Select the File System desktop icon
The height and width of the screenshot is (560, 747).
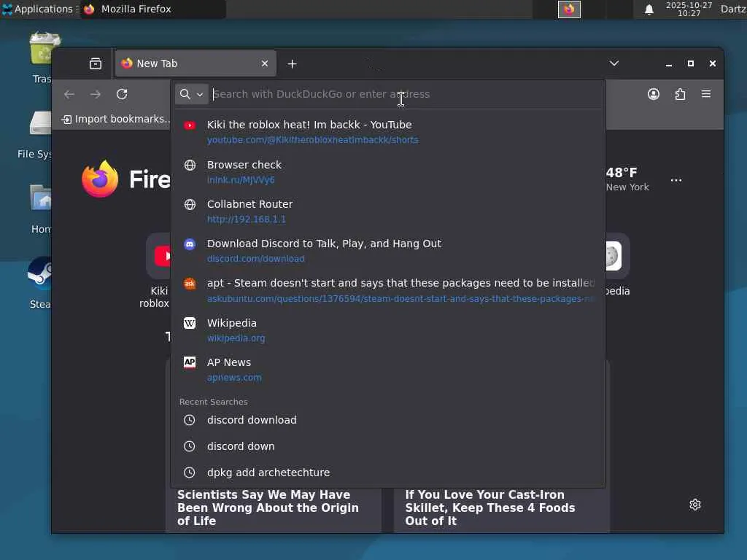click(36, 135)
